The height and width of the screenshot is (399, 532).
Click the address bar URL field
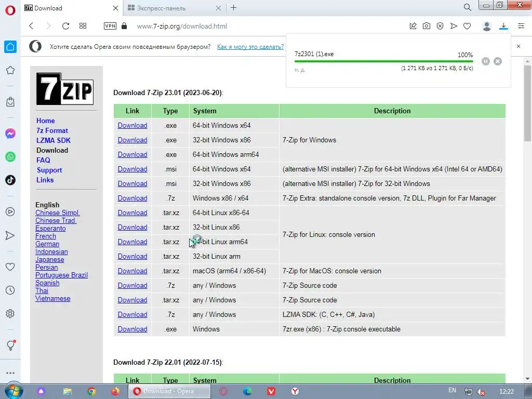coord(182,26)
